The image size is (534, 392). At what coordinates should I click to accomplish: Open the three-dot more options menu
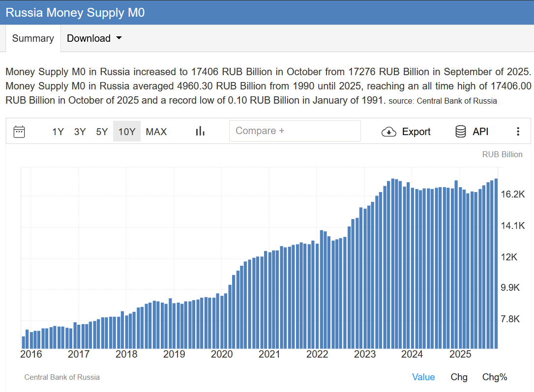tap(518, 132)
